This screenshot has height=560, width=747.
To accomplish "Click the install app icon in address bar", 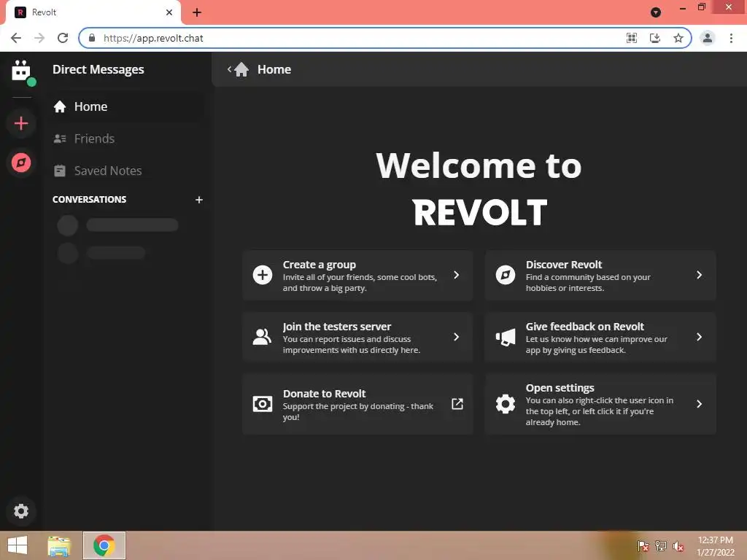I will (x=655, y=38).
